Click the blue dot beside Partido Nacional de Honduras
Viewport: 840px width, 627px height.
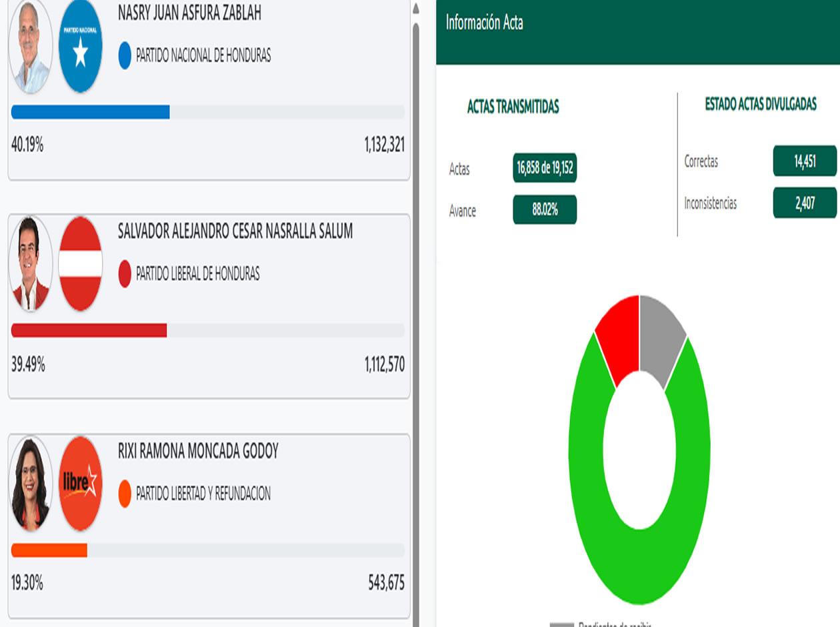pos(125,55)
